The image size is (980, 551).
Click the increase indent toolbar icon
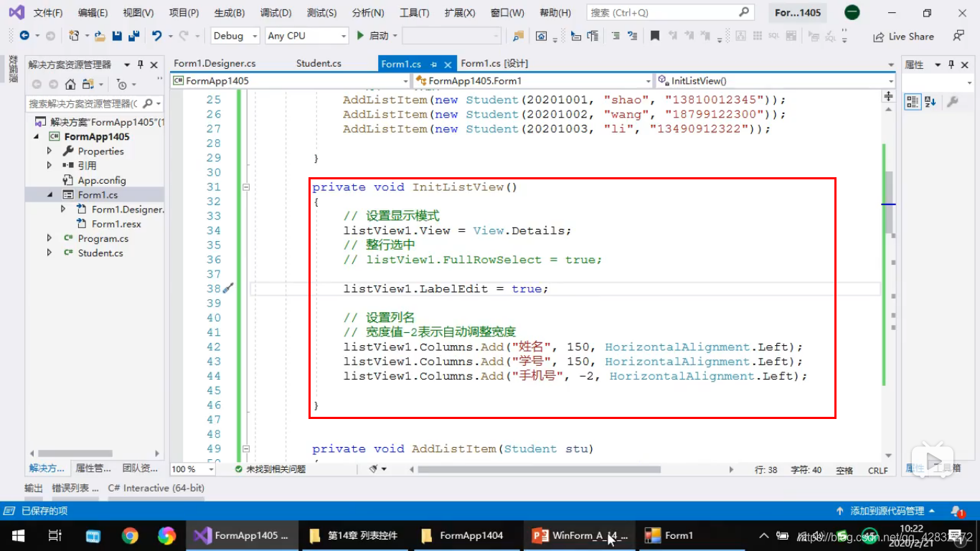[593, 36]
